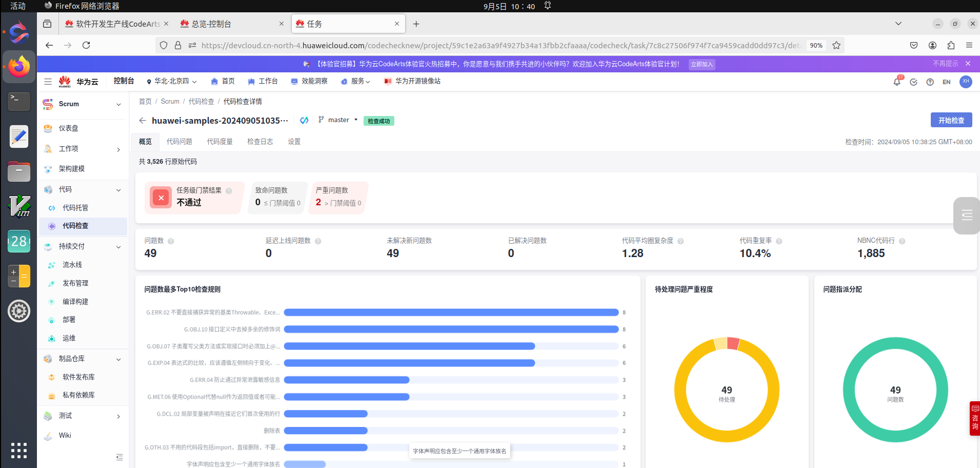Open 代码托管 in the sidebar

[75, 208]
